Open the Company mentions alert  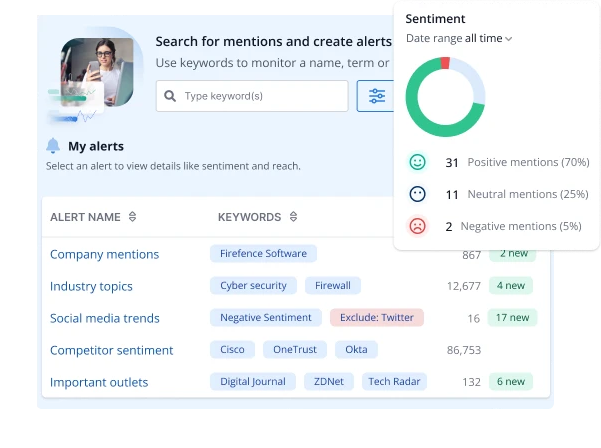pos(104,254)
